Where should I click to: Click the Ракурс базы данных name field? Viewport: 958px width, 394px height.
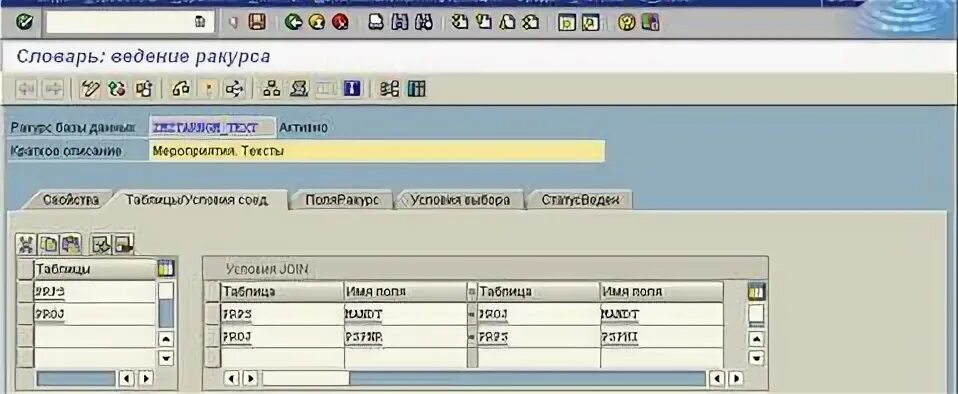click(x=213, y=128)
